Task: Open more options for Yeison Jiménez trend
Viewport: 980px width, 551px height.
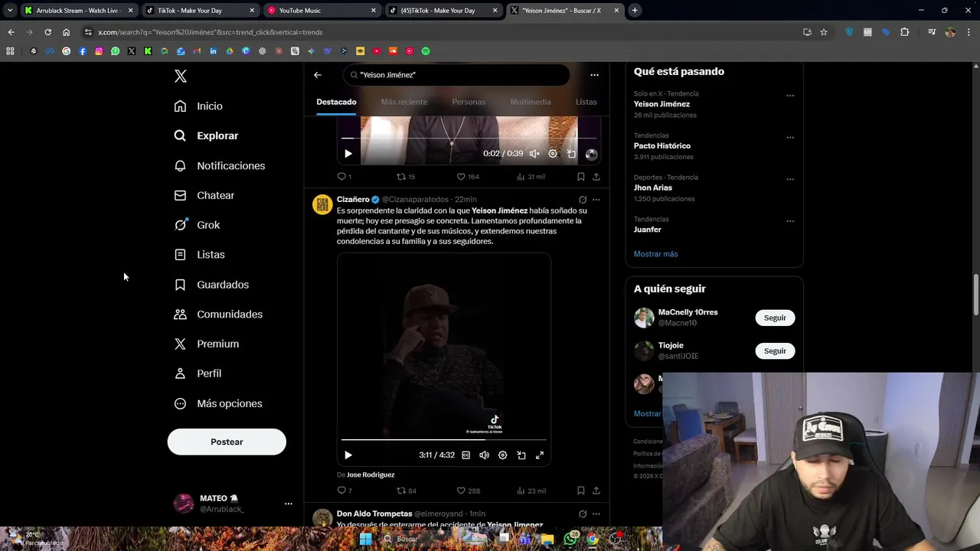Action: click(790, 96)
